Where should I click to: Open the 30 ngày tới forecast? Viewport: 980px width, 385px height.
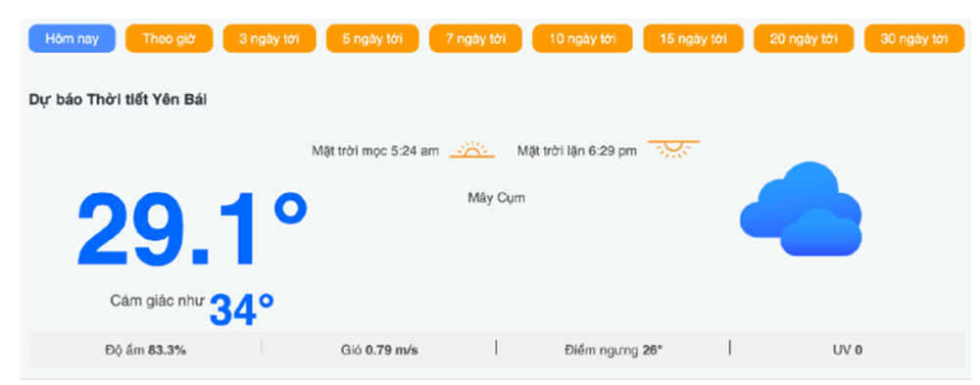point(914,39)
